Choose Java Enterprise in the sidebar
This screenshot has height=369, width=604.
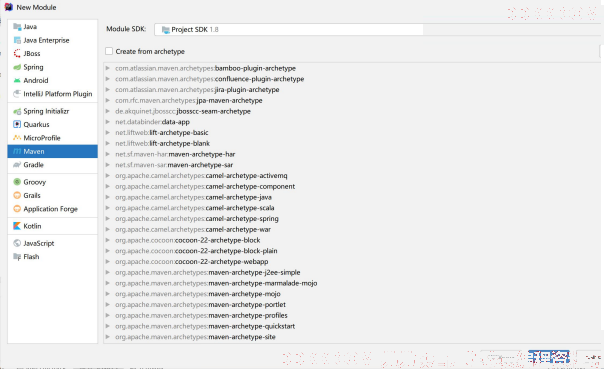(x=46, y=40)
